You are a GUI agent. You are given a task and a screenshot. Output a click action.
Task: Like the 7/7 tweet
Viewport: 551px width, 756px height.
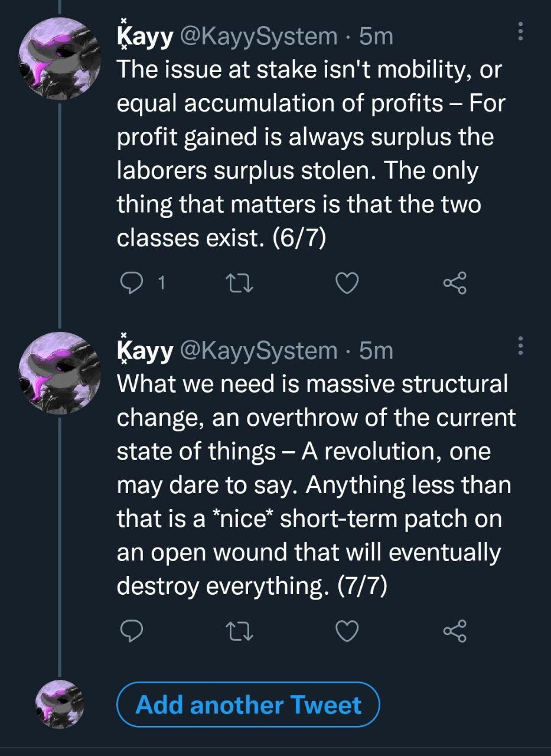click(347, 631)
